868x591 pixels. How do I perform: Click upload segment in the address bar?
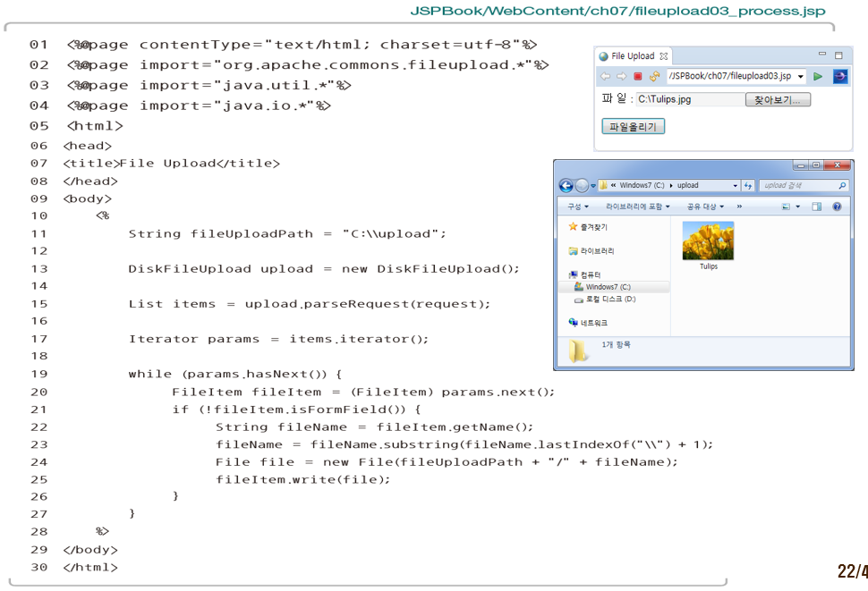(687, 185)
